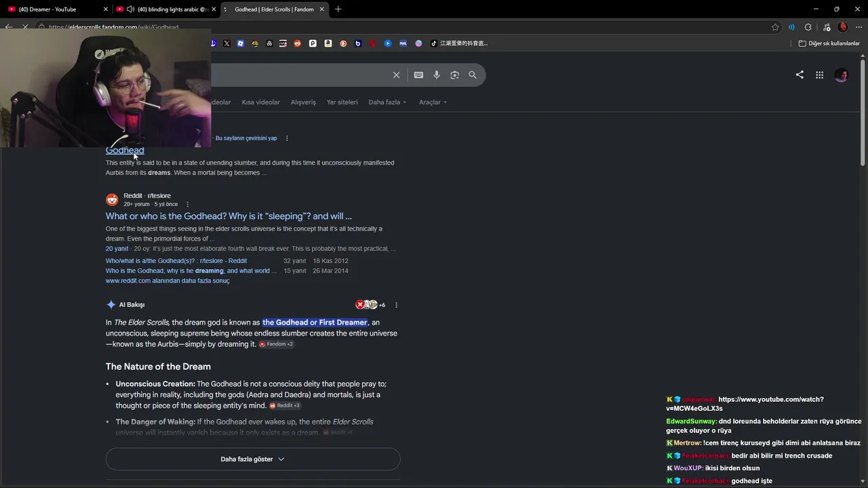Close the blinding lights arabic tab
Image resolution: width=868 pixels, height=488 pixels.
click(214, 9)
